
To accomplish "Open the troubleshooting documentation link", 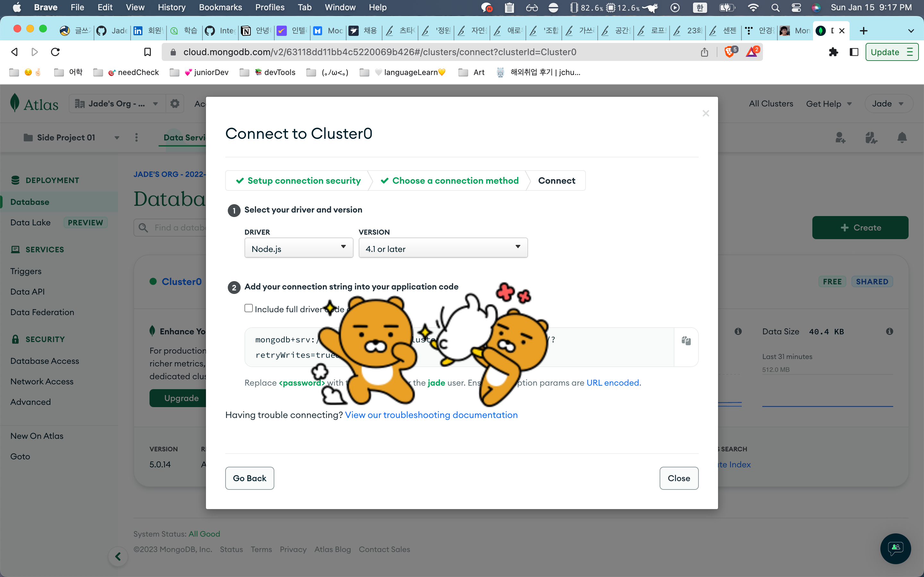I will pos(431,415).
